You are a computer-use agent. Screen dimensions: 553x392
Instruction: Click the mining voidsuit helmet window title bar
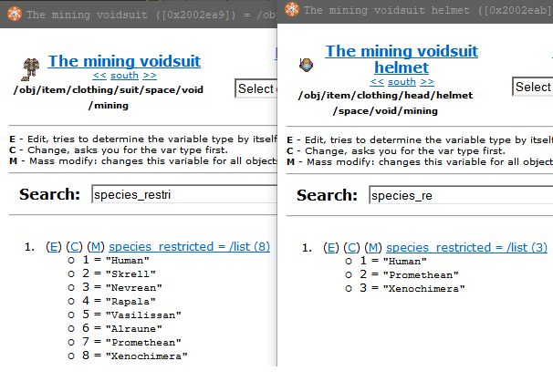click(415, 10)
